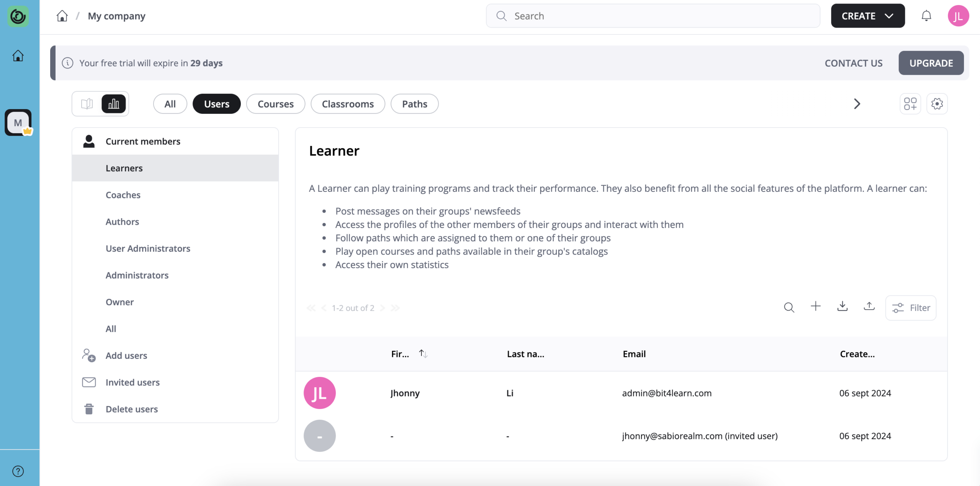This screenshot has width=980, height=486.
Task: Select the Courses filter tab
Action: point(276,104)
